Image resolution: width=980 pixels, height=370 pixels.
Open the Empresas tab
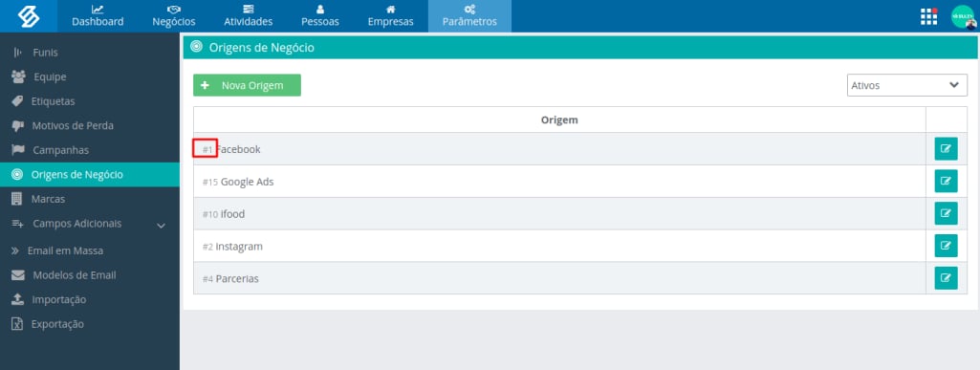tap(391, 16)
